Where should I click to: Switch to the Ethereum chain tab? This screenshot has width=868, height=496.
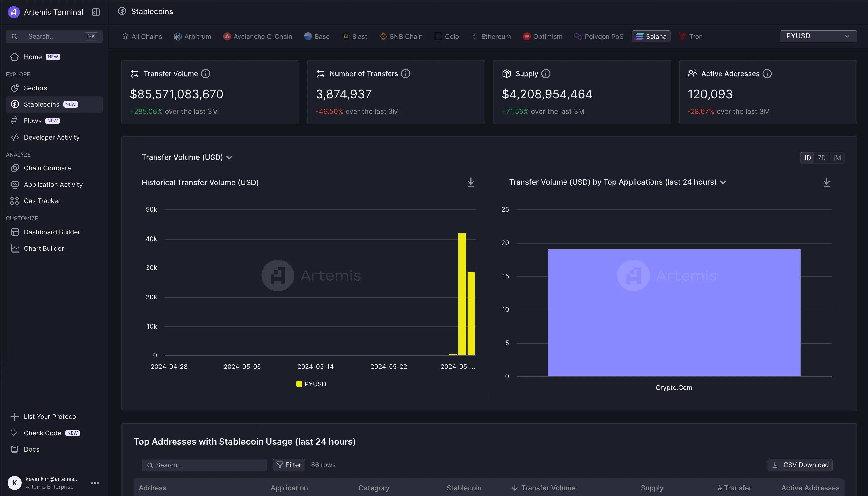point(491,37)
